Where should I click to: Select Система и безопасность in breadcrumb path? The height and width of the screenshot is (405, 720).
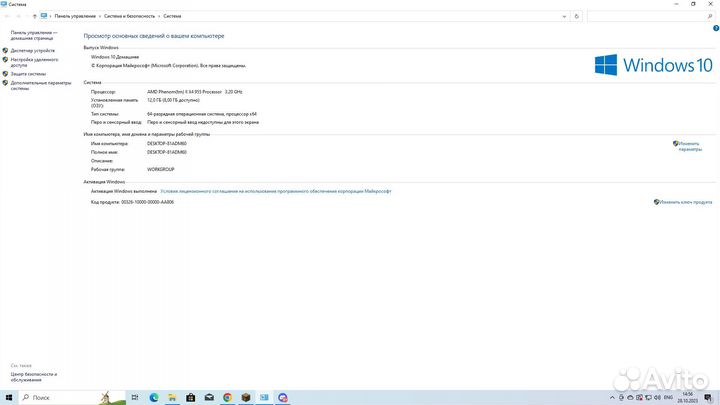tap(129, 16)
